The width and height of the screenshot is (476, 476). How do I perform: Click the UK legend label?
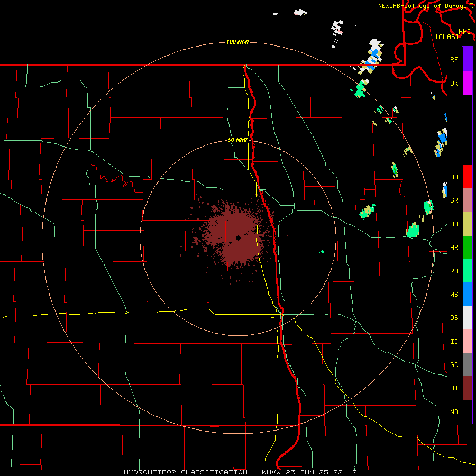pyautogui.click(x=454, y=83)
